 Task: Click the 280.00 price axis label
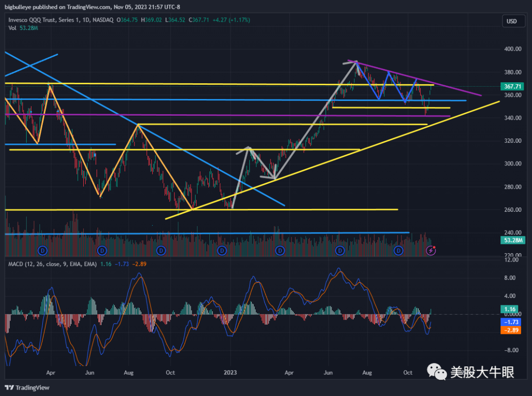(513, 187)
